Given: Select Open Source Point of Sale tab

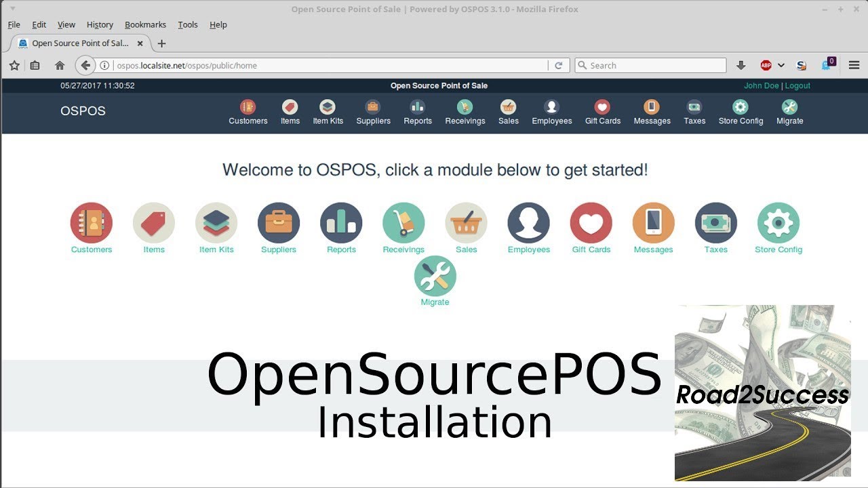Looking at the screenshot, I should click(x=79, y=43).
